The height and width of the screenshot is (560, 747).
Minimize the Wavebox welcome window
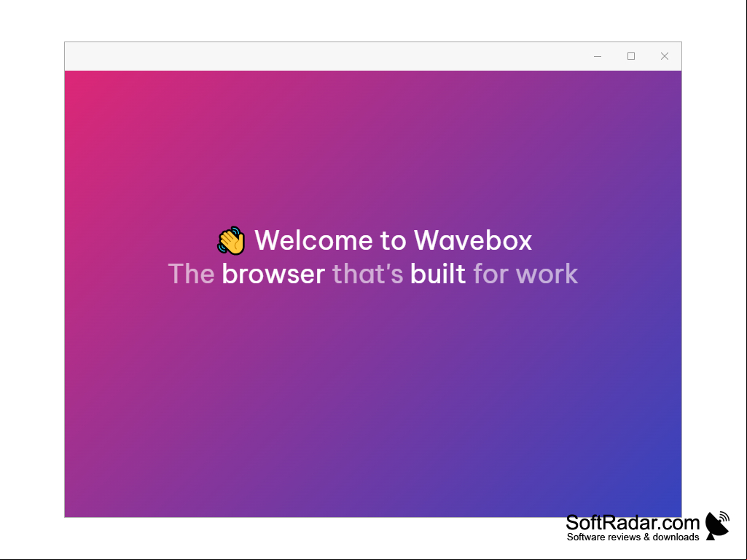598,56
